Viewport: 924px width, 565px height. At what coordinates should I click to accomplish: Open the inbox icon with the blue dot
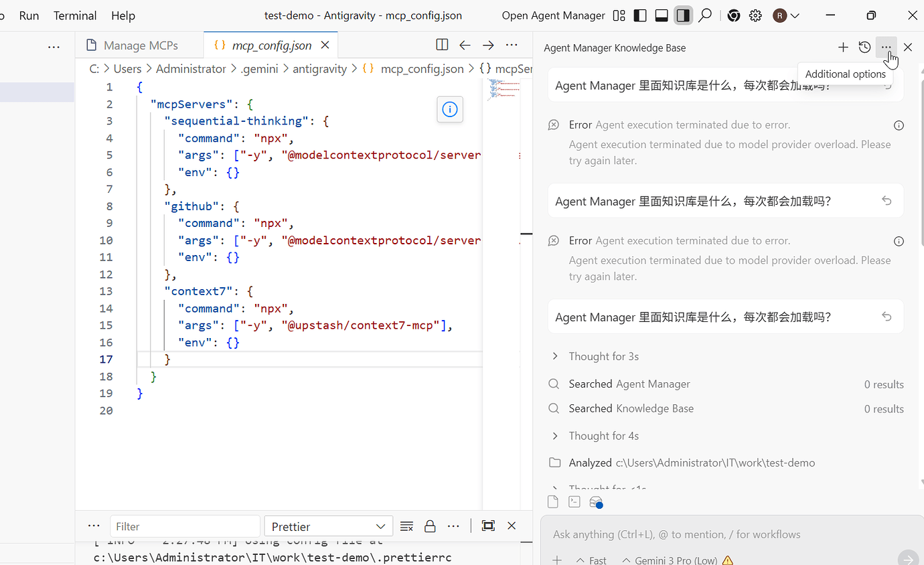pos(596,502)
